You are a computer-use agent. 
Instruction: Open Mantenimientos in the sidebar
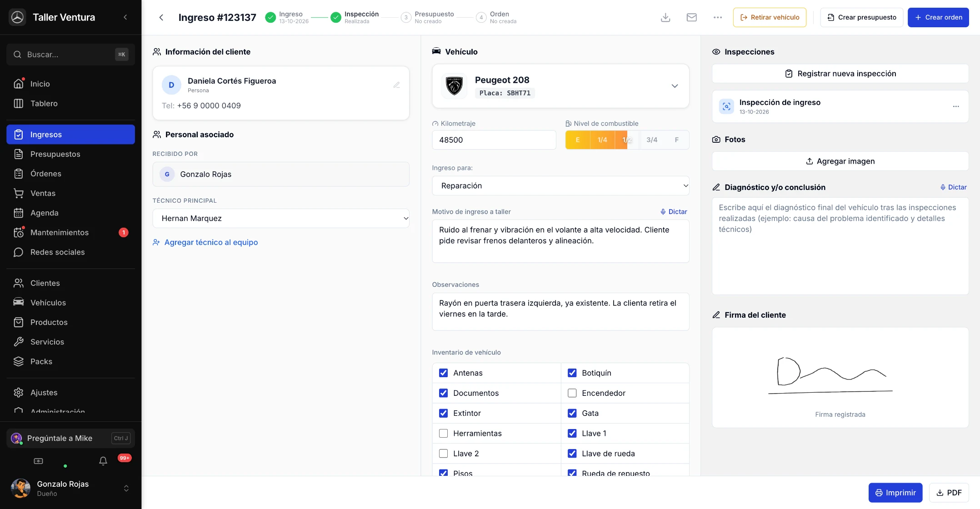[70, 232]
